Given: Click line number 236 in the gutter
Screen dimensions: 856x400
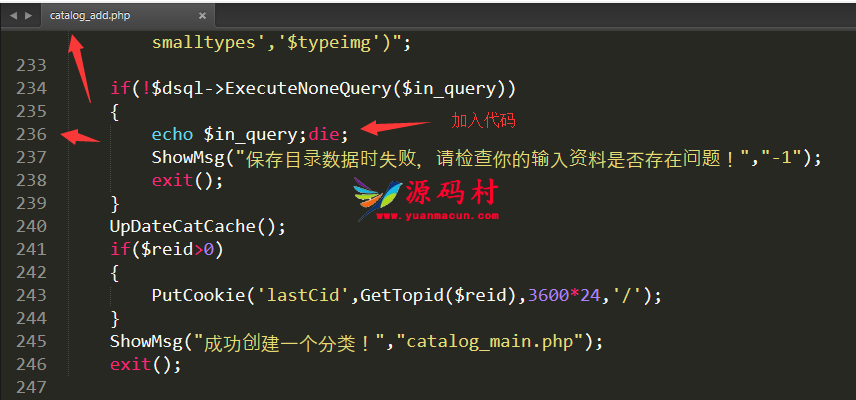Looking at the screenshot, I should pyautogui.click(x=31, y=134).
